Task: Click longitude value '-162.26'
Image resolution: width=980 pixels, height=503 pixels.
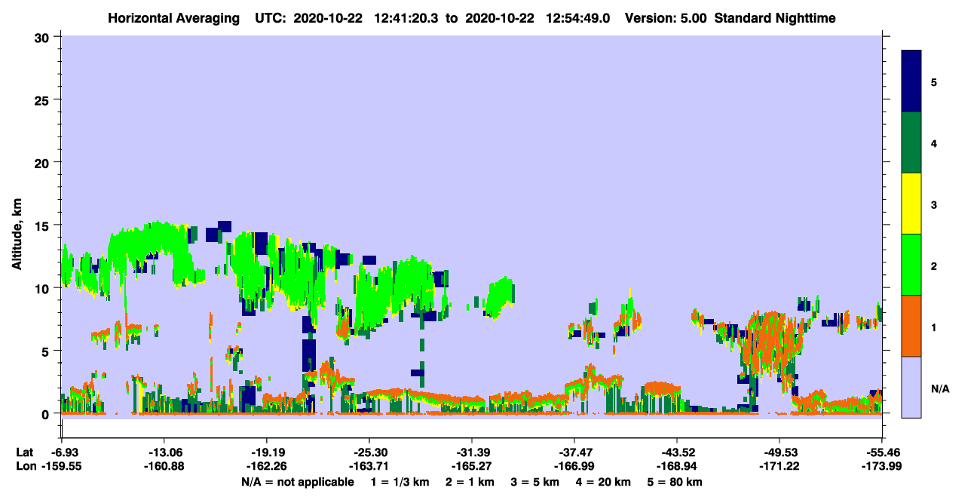Action: click(x=266, y=467)
